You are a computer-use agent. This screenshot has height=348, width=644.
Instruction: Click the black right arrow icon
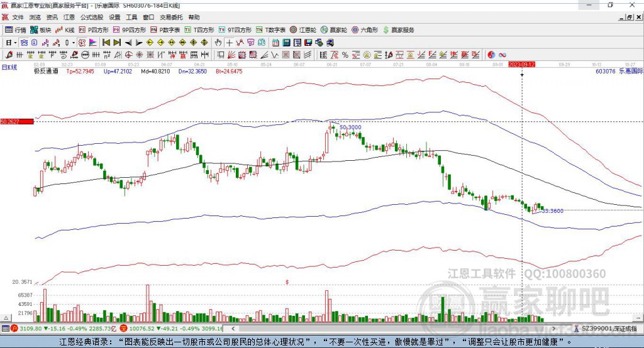point(139,43)
